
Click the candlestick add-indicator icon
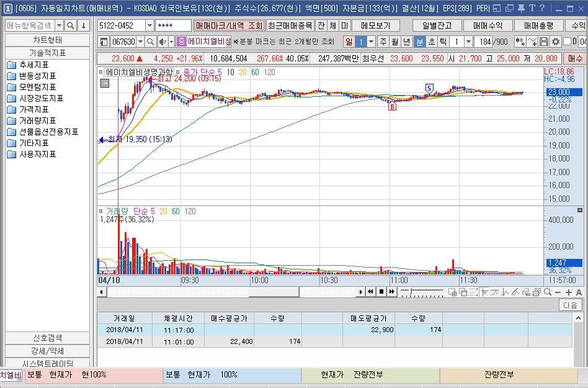520,42
